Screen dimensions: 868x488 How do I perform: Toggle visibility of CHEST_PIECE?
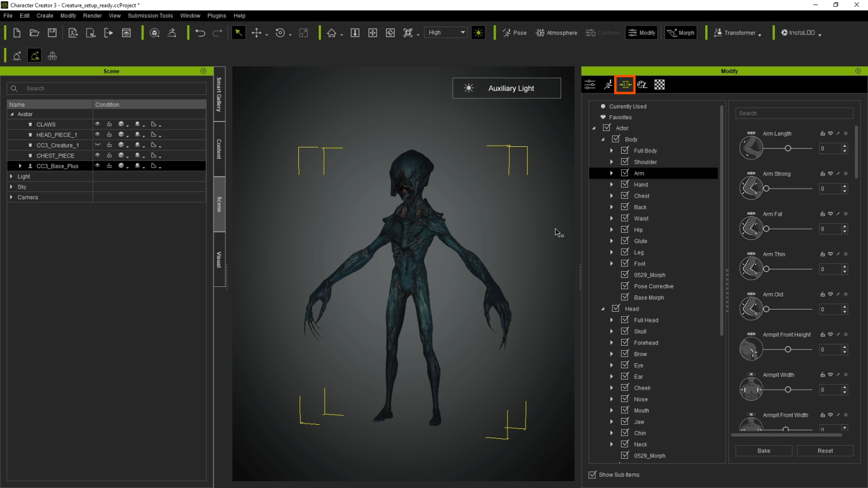coord(97,155)
